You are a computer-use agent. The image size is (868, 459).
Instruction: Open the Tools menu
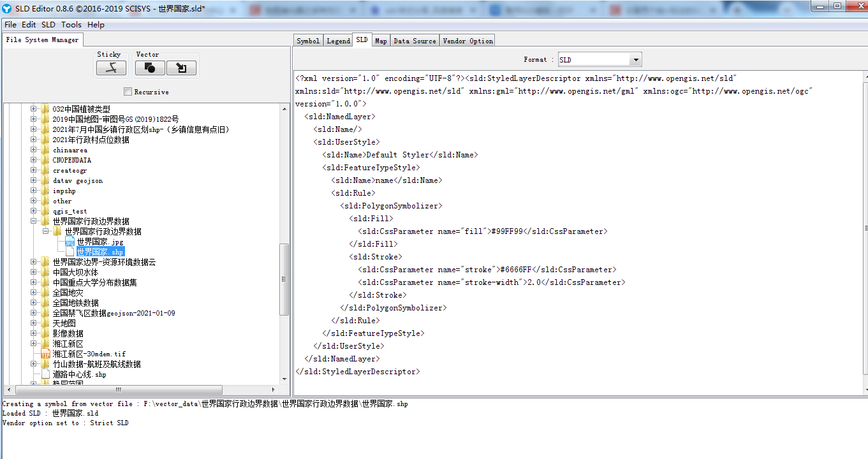coord(71,25)
